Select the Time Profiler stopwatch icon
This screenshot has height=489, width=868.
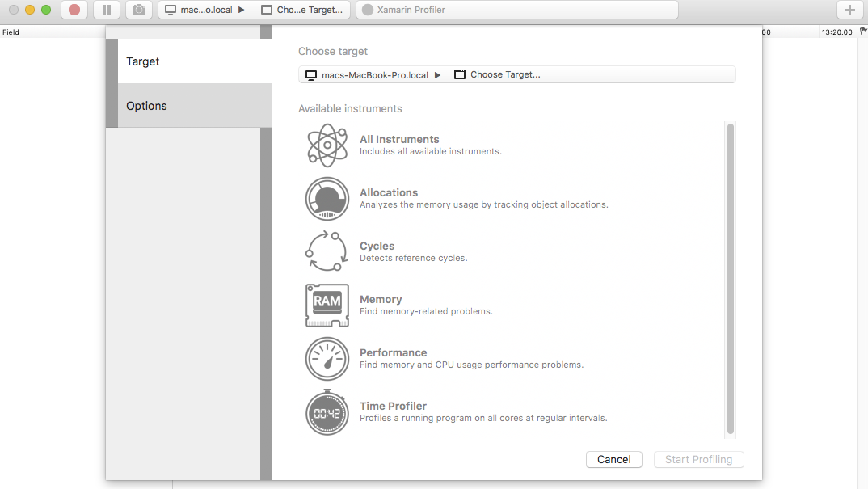pos(327,412)
